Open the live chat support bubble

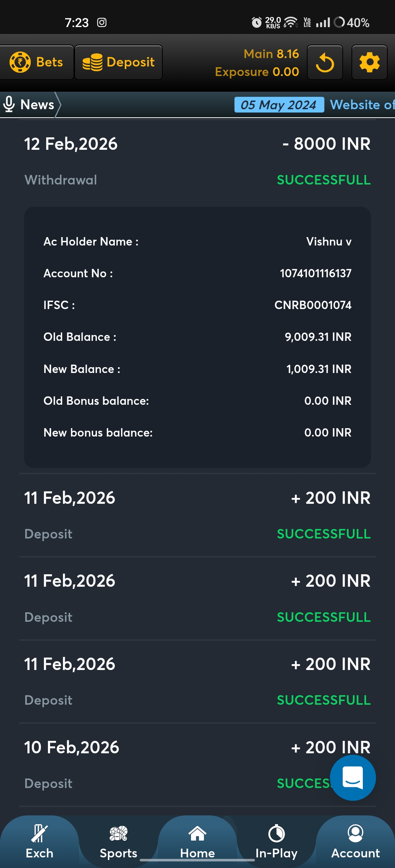353,777
